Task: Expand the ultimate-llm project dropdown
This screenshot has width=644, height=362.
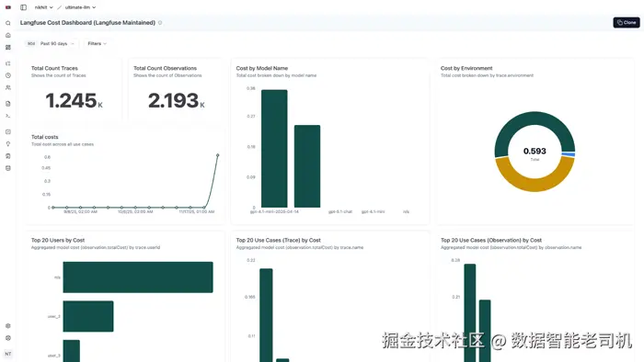Action: (81, 7)
